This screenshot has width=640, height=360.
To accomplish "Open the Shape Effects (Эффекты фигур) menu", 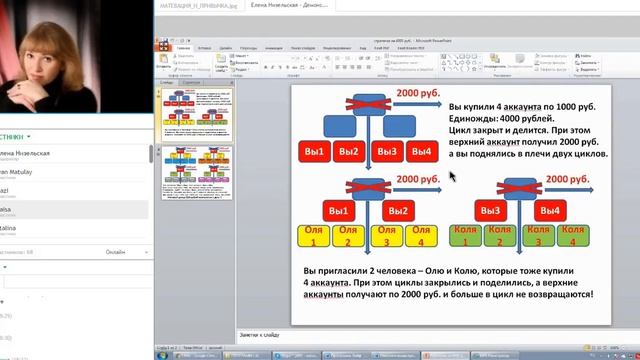I will tap(552, 69).
